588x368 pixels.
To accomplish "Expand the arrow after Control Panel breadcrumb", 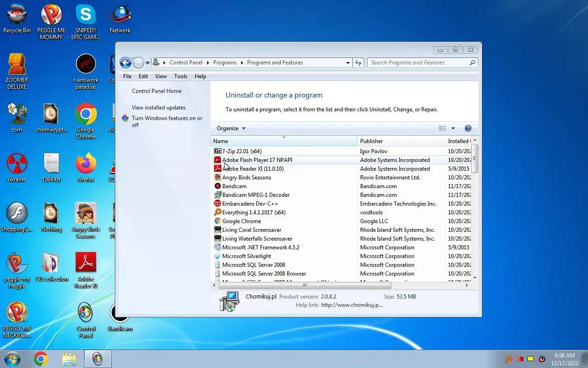I will click(208, 63).
